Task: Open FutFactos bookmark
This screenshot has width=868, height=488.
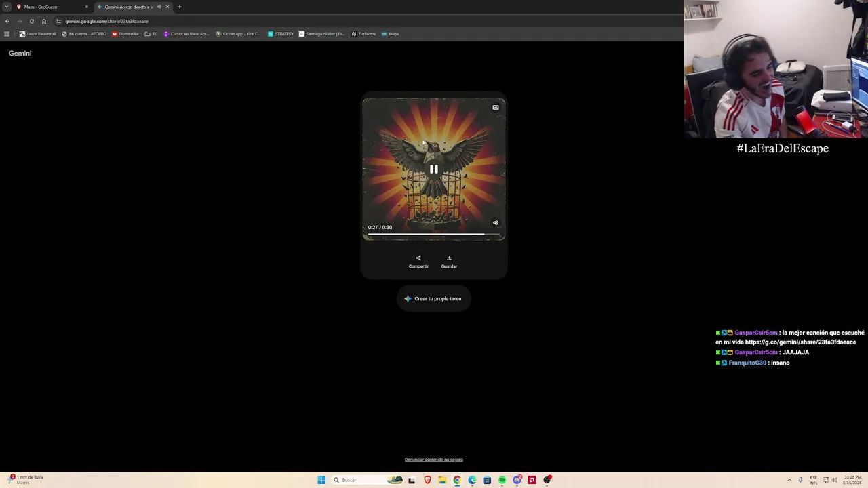Action: click(363, 34)
